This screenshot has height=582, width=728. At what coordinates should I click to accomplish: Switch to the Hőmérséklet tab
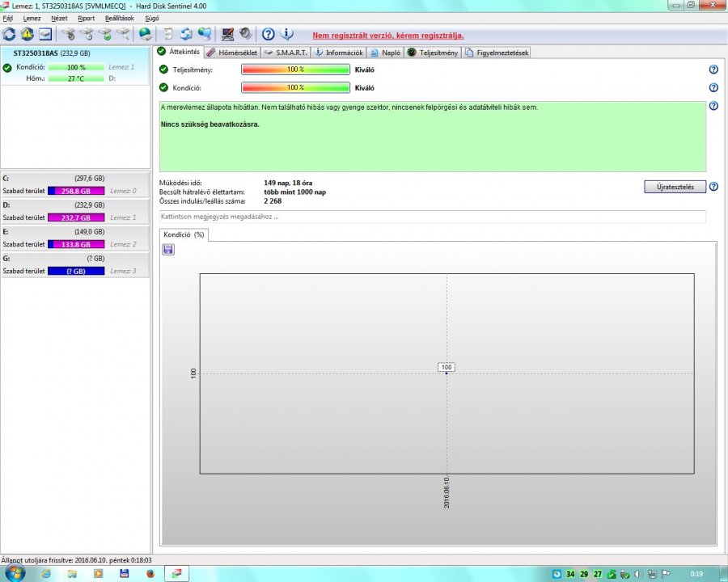(232, 53)
